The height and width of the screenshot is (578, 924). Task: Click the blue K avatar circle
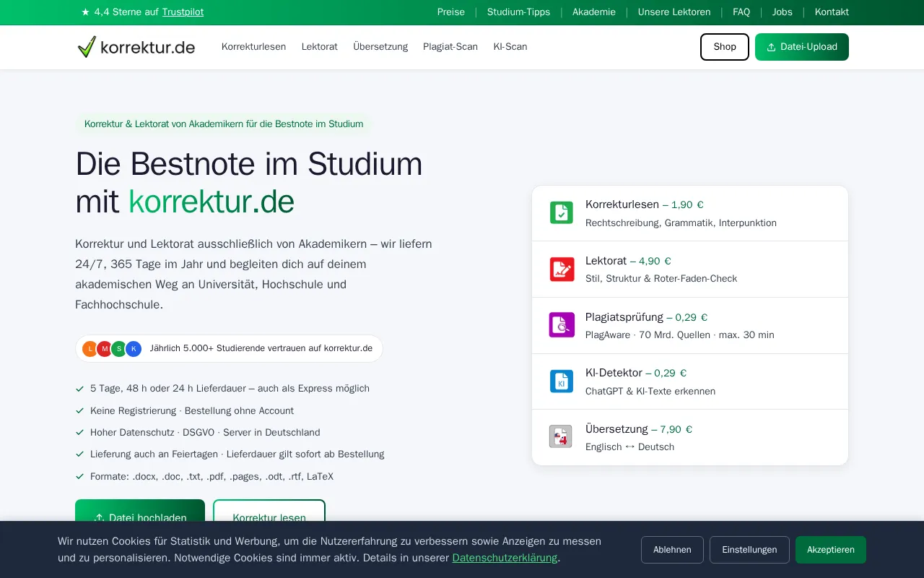tap(134, 349)
